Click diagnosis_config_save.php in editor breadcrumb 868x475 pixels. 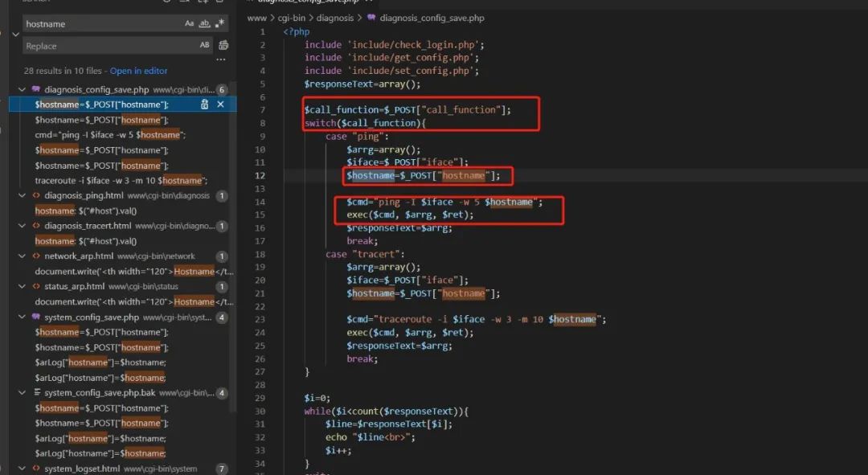point(432,18)
